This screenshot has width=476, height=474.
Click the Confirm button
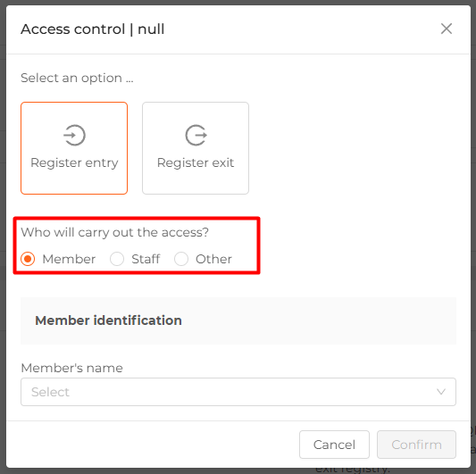coord(416,445)
